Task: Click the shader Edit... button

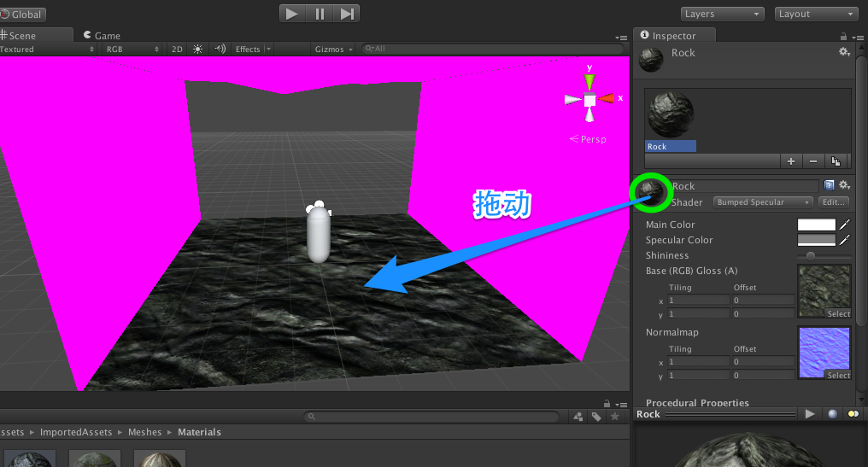Action: [833, 202]
